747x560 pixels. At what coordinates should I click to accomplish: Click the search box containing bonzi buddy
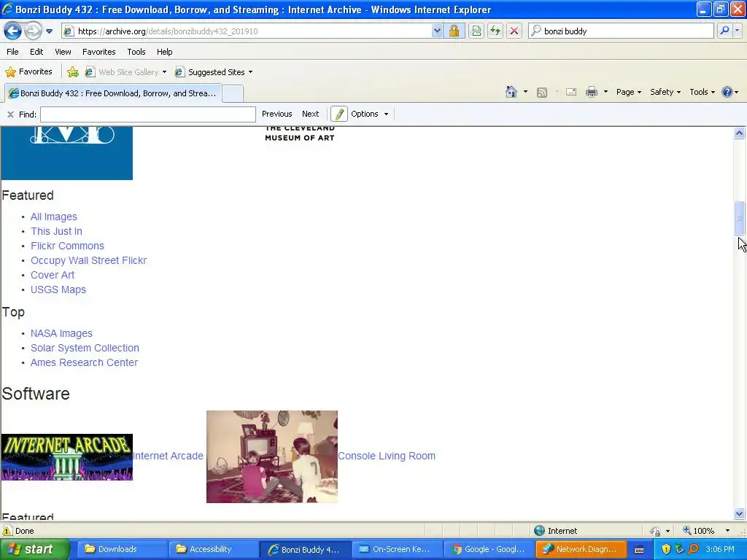click(x=622, y=31)
